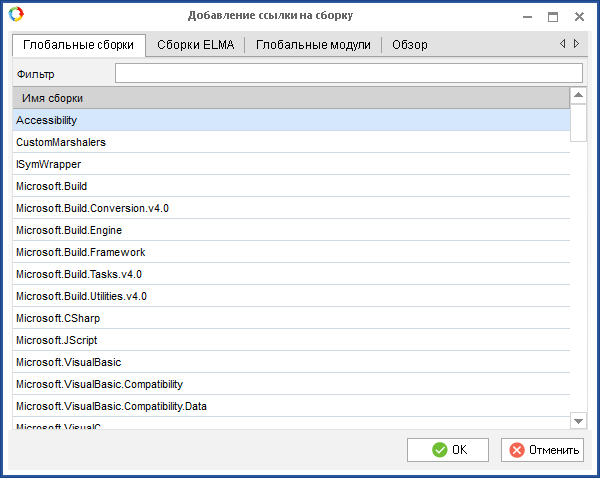This screenshot has height=478, width=600.
Task: Click the Отменить cancel button
Action: click(x=542, y=450)
